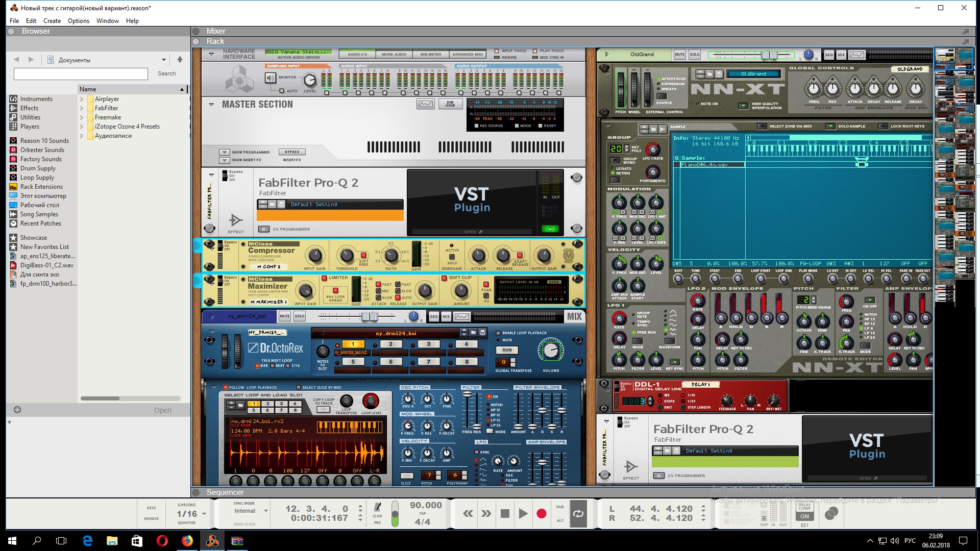Click the BYPASS button in Master Section
This screenshot has height=551, width=980.
292,152
